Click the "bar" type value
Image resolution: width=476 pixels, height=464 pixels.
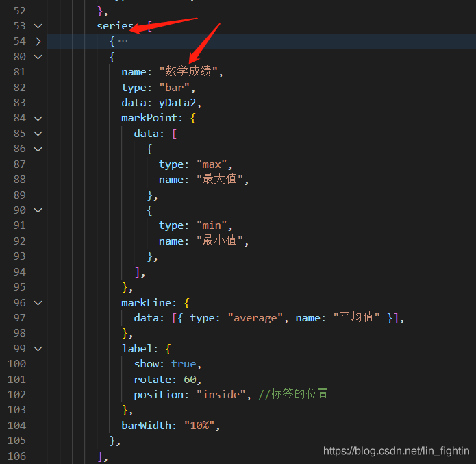pyautogui.click(x=175, y=88)
